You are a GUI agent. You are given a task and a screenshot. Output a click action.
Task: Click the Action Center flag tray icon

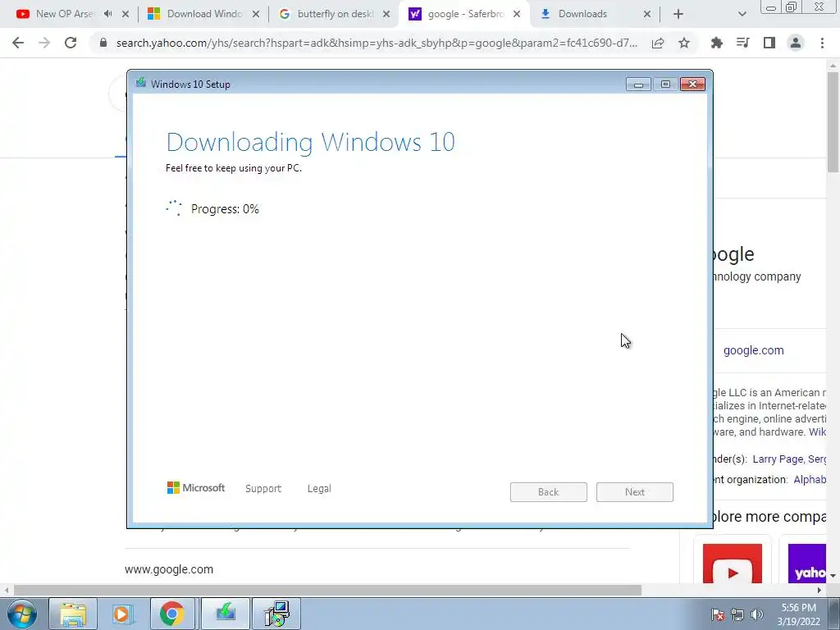(x=718, y=614)
